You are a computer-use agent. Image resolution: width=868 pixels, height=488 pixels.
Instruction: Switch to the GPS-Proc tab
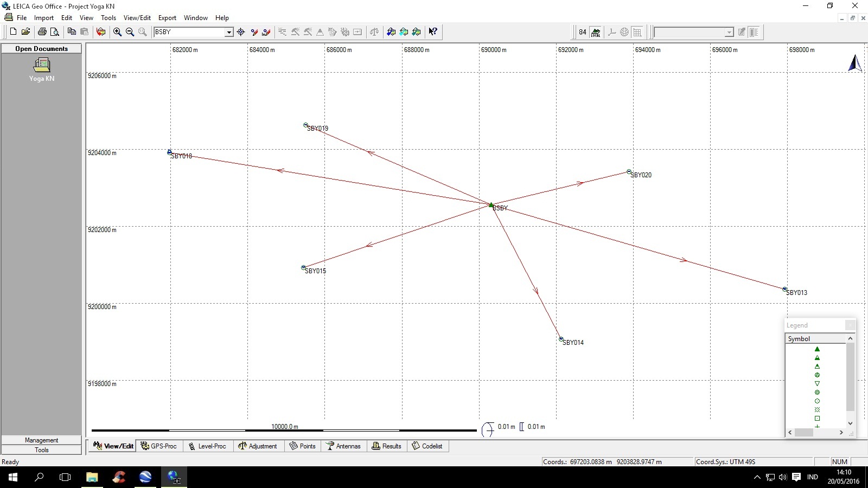(159, 446)
